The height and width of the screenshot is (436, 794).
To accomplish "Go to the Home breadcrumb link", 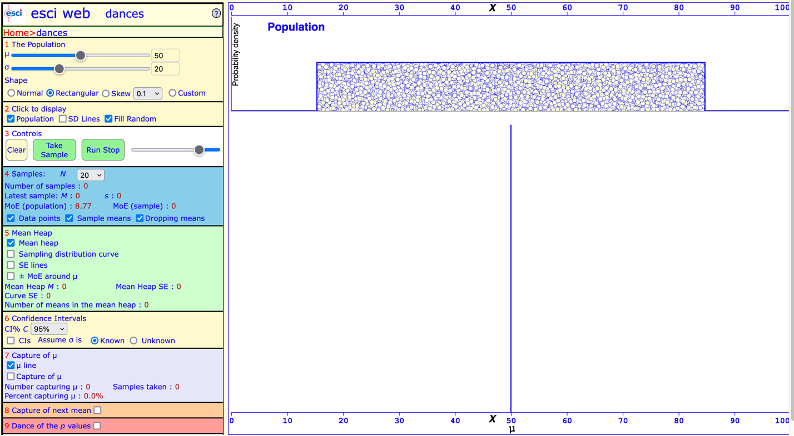I will click(18, 33).
